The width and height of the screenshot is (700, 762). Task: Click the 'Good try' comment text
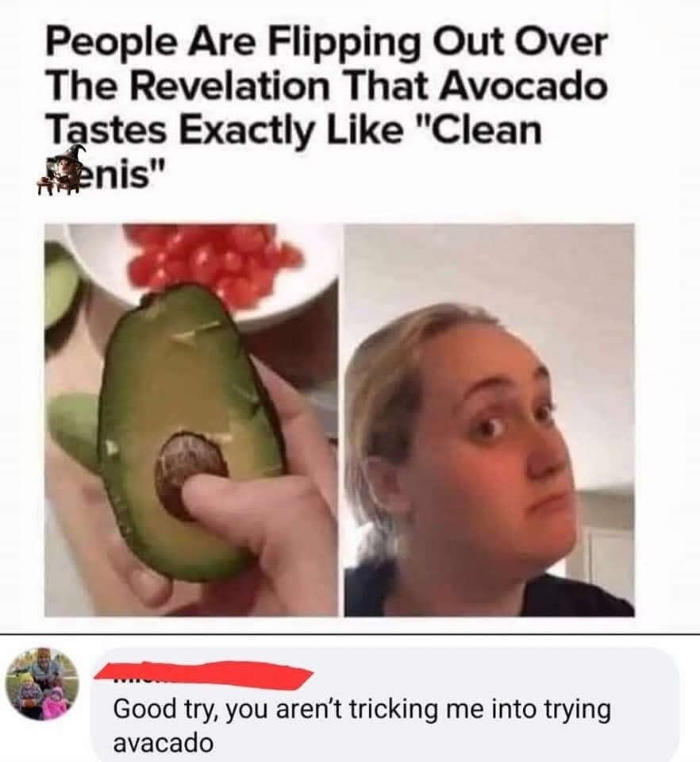pos(361,725)
